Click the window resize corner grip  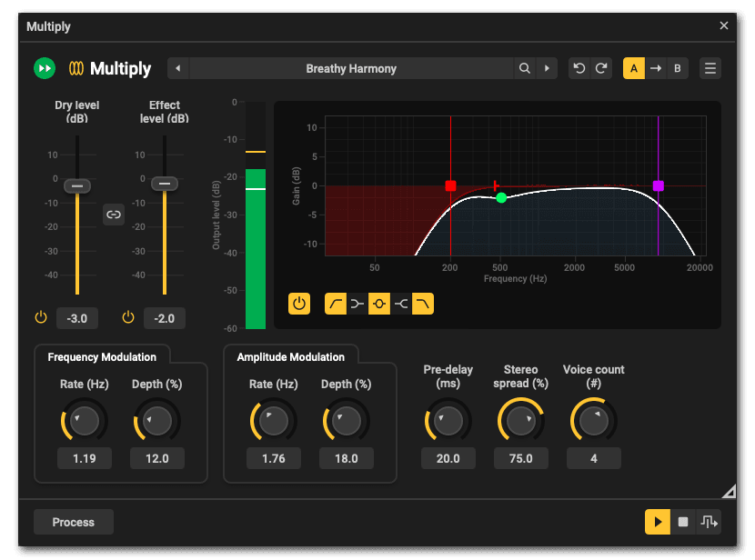729,491
